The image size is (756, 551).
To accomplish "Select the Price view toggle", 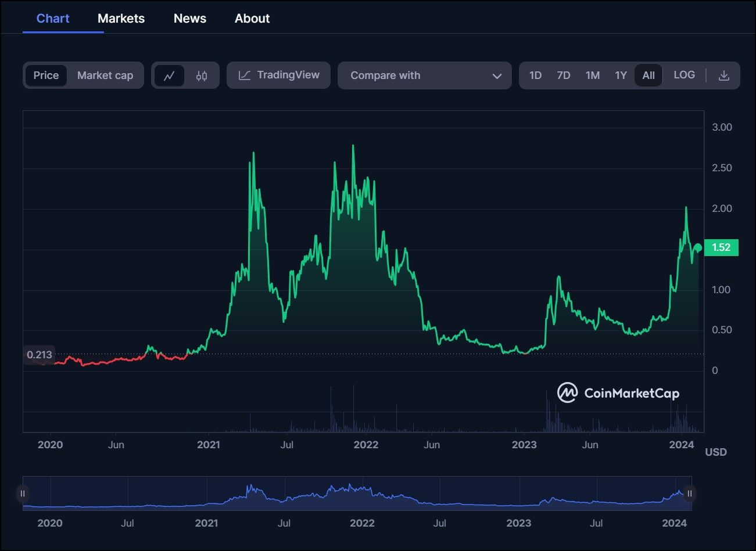I will pos(46,75).
